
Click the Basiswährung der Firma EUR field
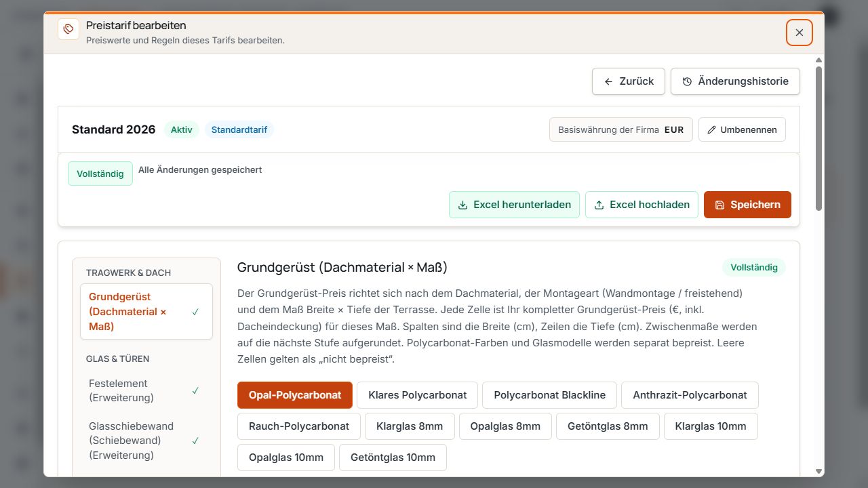click(620, 129)
